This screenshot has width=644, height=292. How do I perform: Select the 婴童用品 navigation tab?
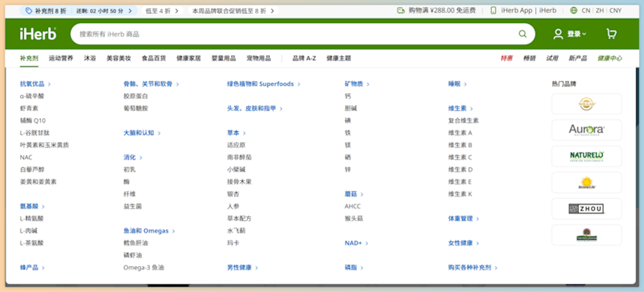coord(223,58)
